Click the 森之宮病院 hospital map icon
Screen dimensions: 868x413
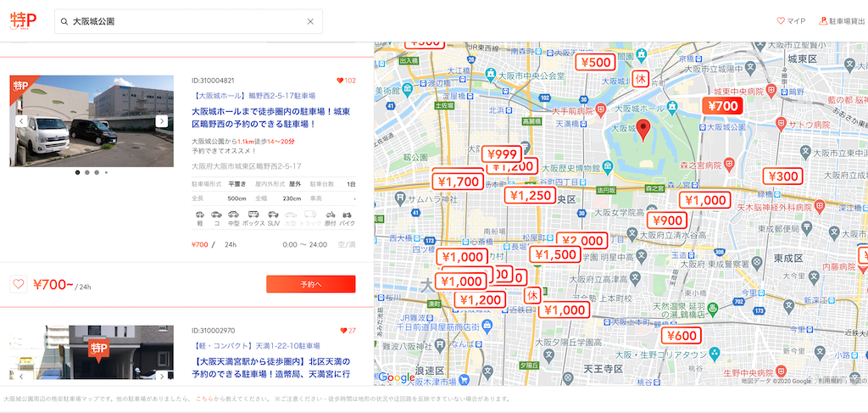[729, 164]
